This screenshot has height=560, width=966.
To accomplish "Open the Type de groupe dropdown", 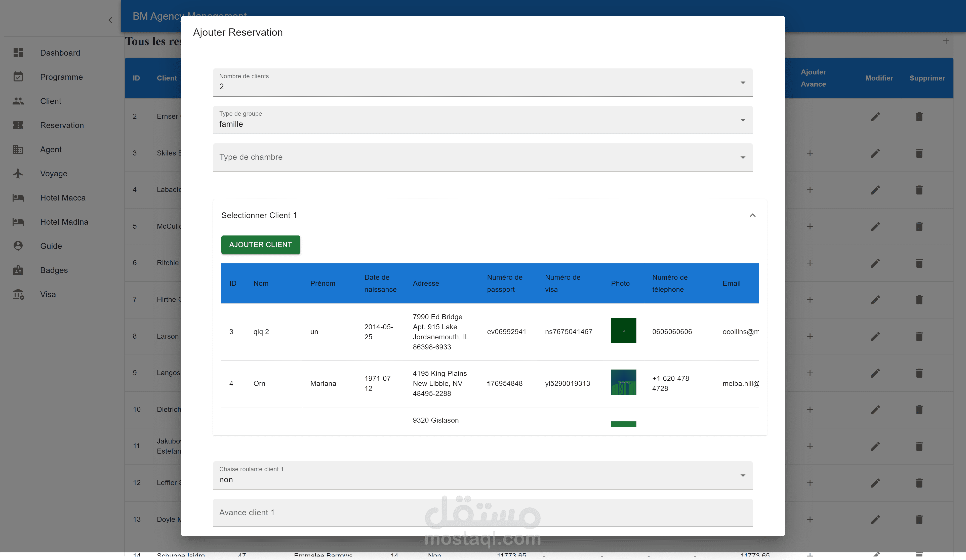I will [x=482, y=120].
